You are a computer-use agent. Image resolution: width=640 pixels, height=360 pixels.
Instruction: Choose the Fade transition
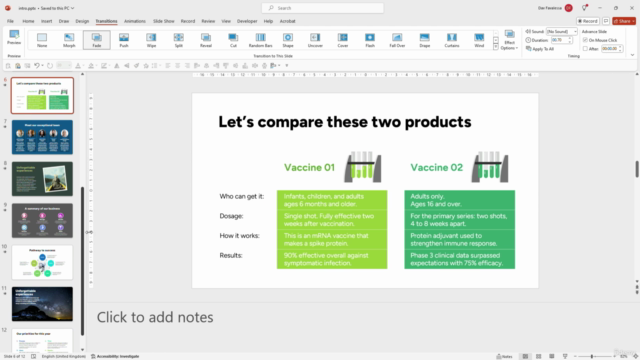coord(97,40)
